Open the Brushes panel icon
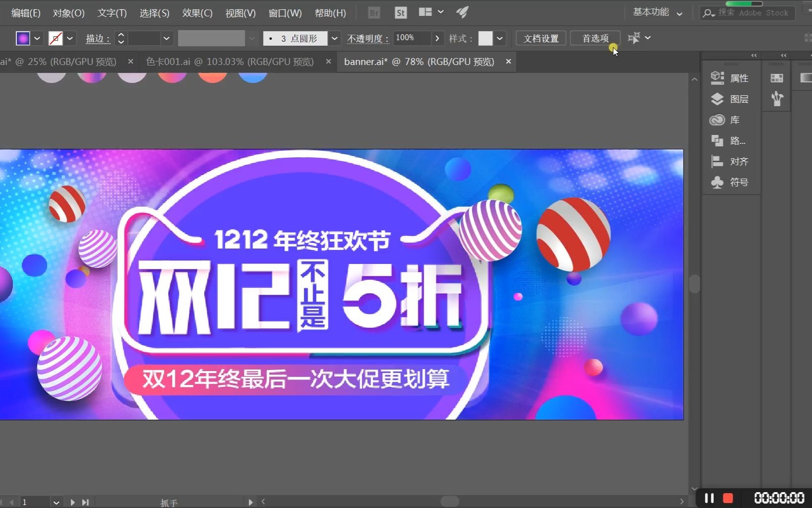 tap(777, 99)
